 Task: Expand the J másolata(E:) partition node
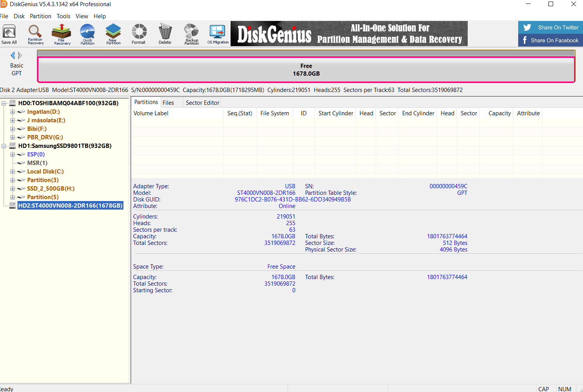12,120
